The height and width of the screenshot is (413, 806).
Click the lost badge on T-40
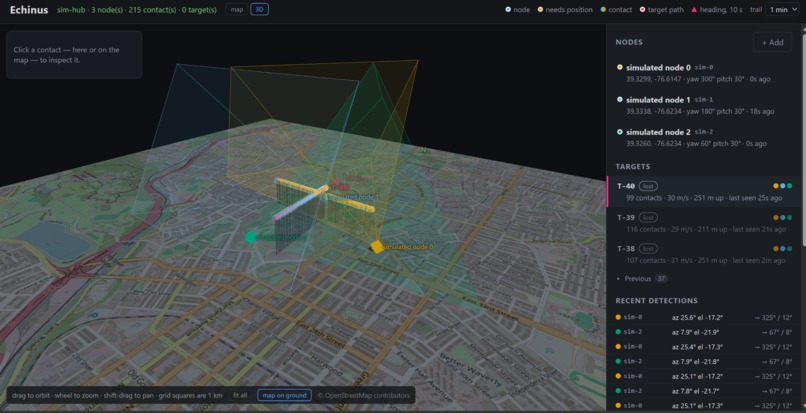click(649, 186)
